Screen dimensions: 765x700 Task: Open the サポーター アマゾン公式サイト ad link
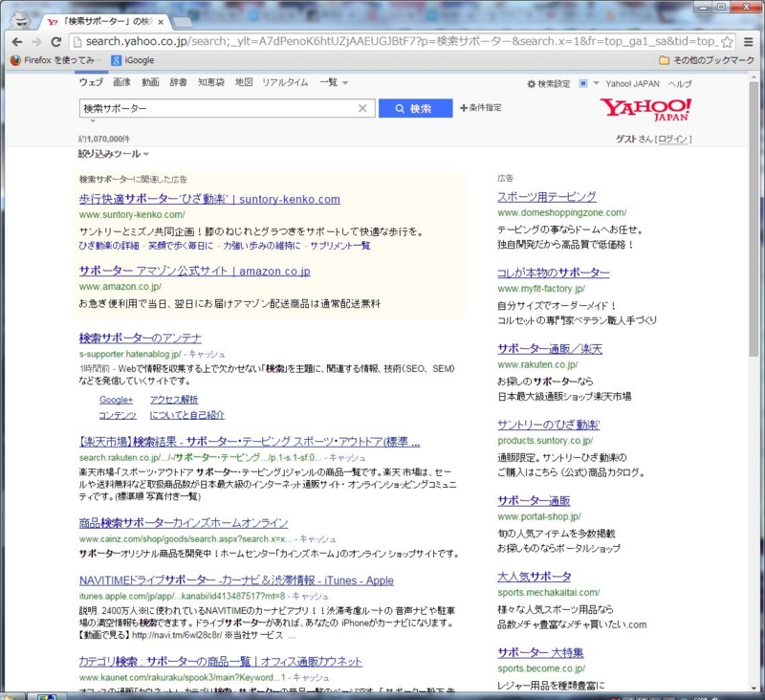[195, 271]
